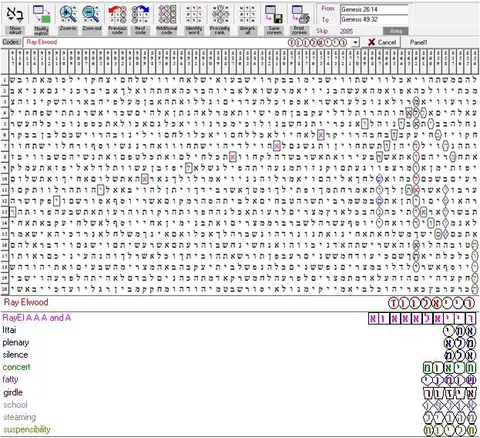
Task: Click the gray Area button
Action: [395, 31]
